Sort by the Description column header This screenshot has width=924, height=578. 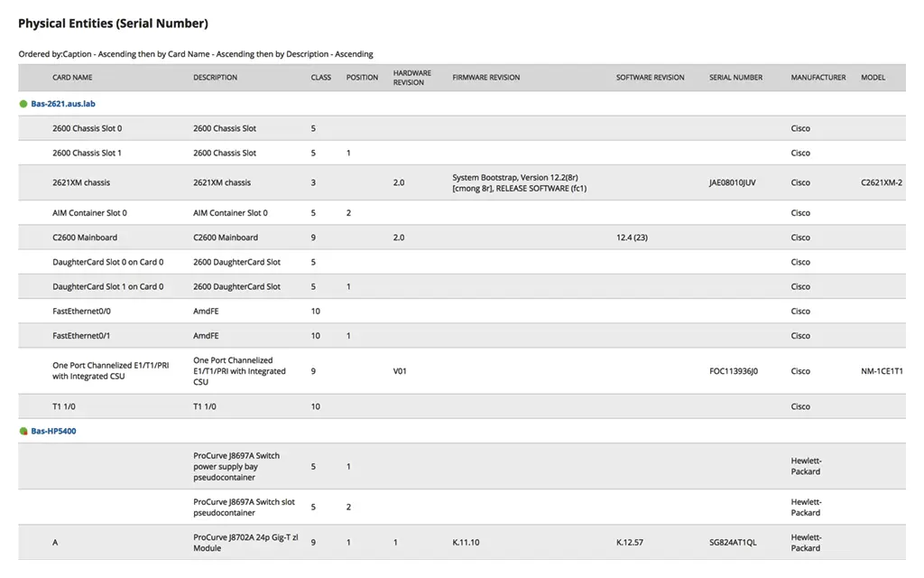(215, 78)
